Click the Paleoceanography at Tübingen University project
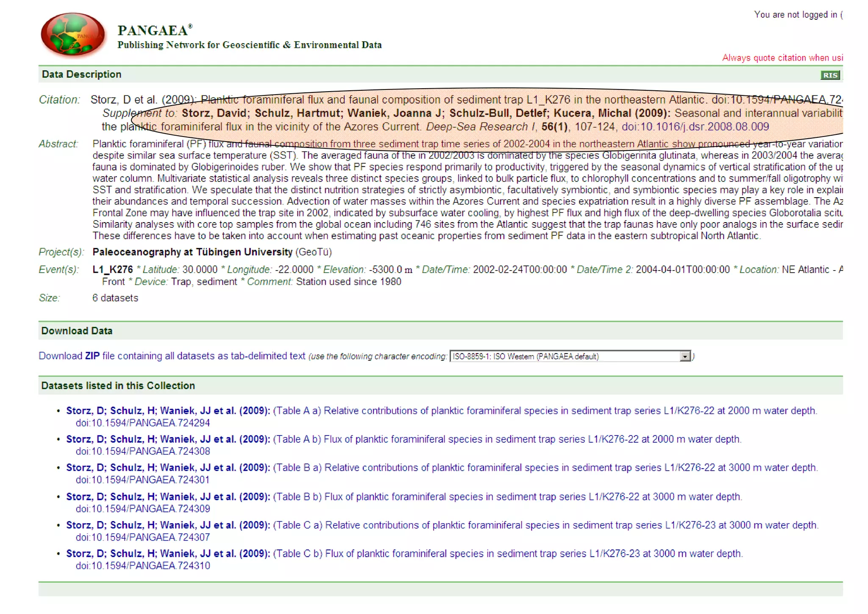 pos(192,252)
